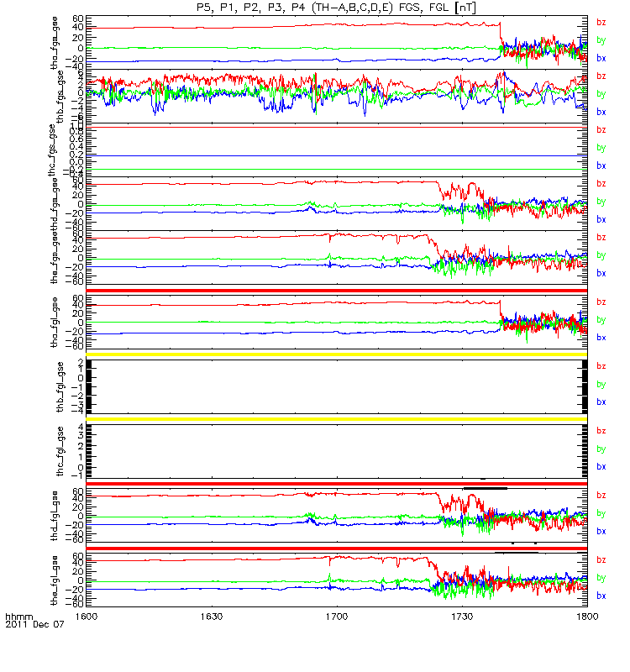Click bz legend beside thc_fgl_gse panel
The width and height of the screenshot is (630, 672).
pyautogui.click(x=601, y=431)
